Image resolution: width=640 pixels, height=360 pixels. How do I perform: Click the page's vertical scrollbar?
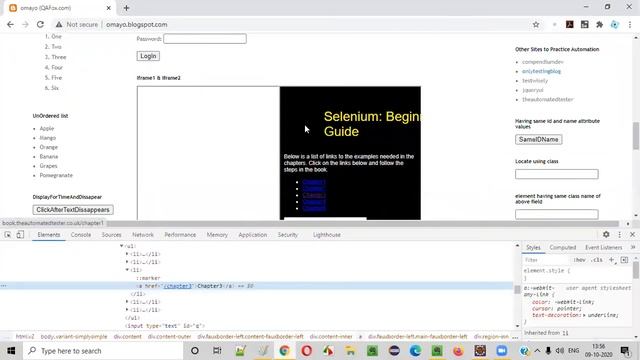point(636,136)
